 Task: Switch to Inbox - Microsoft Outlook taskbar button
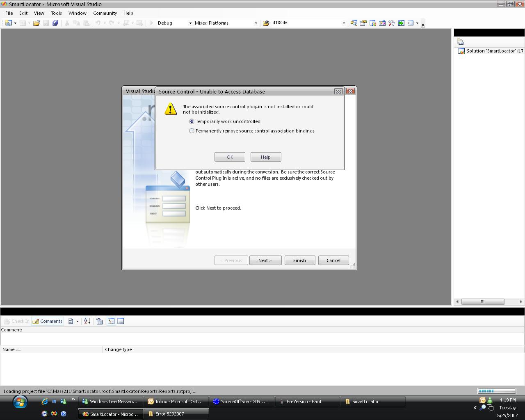[x=176, y=402]
